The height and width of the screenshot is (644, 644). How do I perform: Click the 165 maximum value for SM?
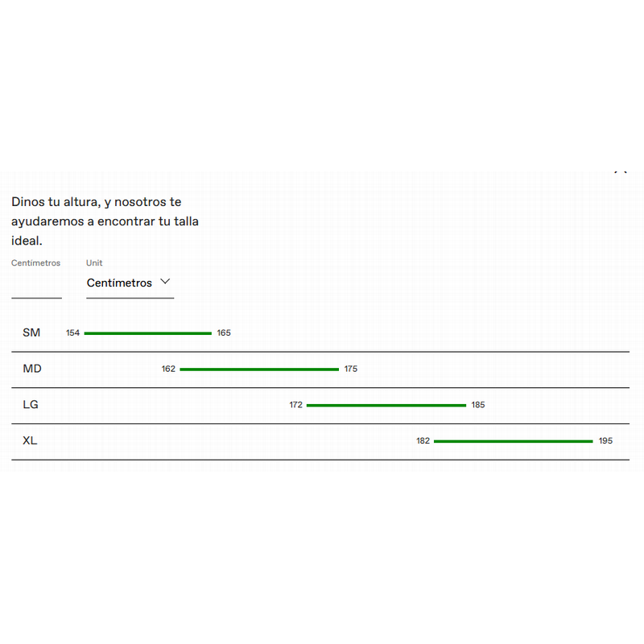[224, 332]
